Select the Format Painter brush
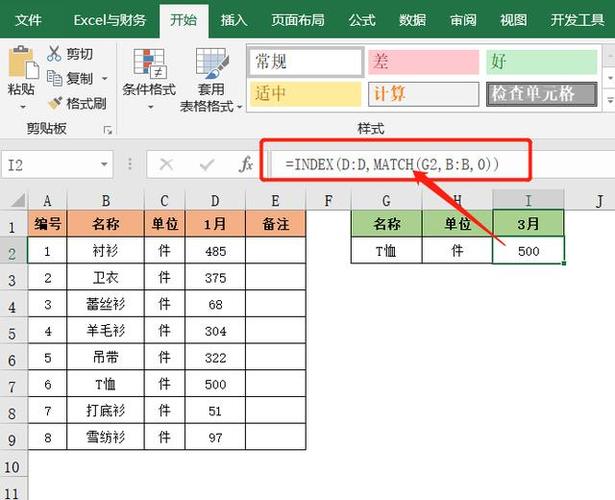 pyautogui.click(x=55, y=103)
